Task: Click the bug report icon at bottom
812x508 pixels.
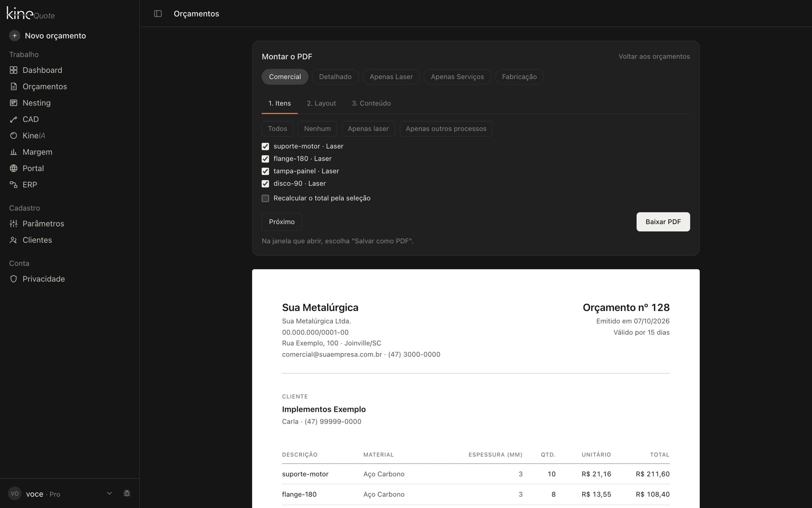Action: (127, 493)
